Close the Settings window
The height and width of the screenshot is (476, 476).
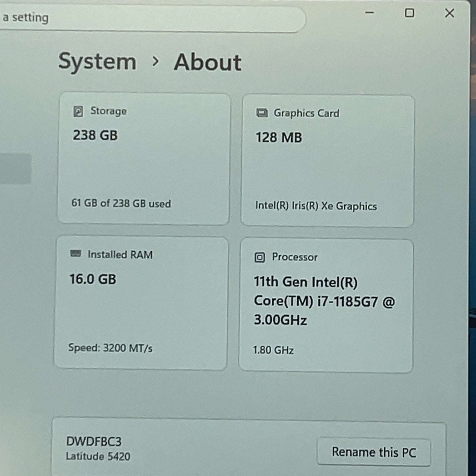pos(450,13)
